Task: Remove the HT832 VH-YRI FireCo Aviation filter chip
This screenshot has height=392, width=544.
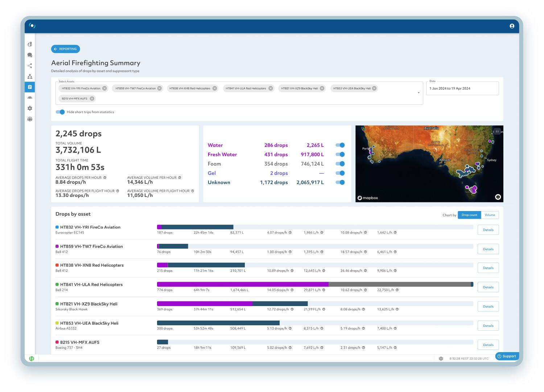Action: pos(104,88)
